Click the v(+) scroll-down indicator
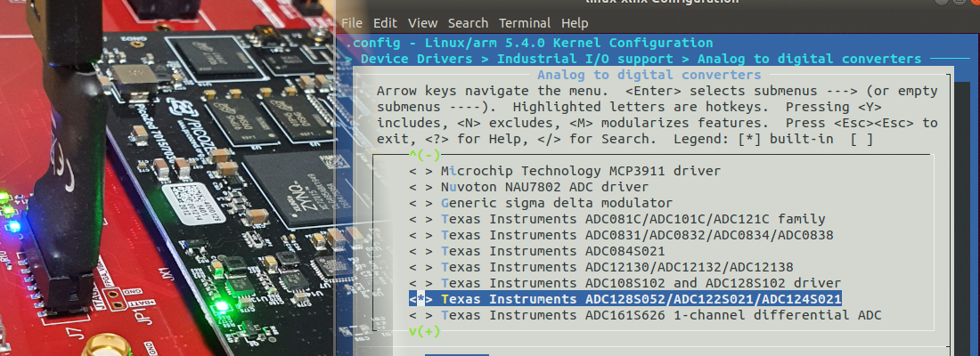The image size is (980, 356). pos(424,331)
